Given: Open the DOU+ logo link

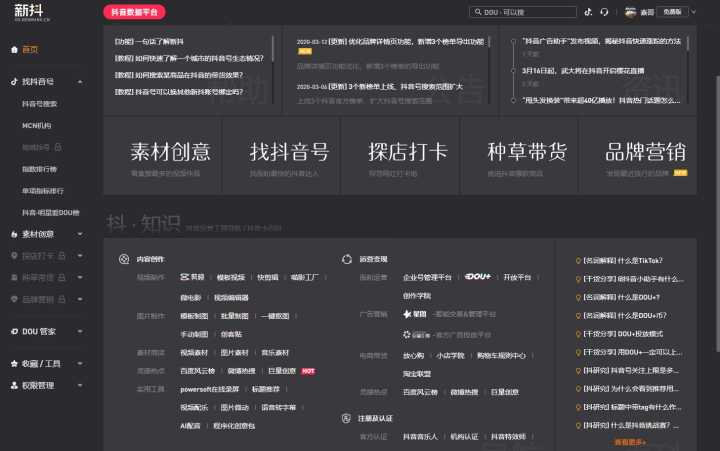Looking at the screenshot, I should 478,276.
